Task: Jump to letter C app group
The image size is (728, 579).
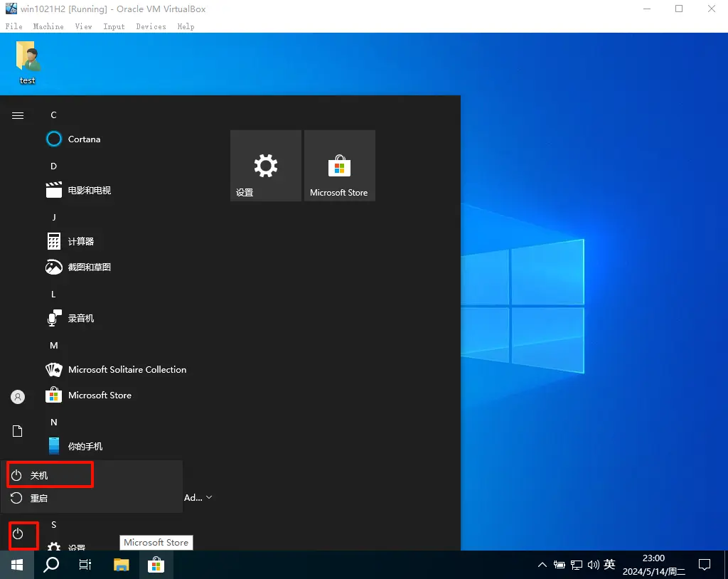Action: point(53,115)
